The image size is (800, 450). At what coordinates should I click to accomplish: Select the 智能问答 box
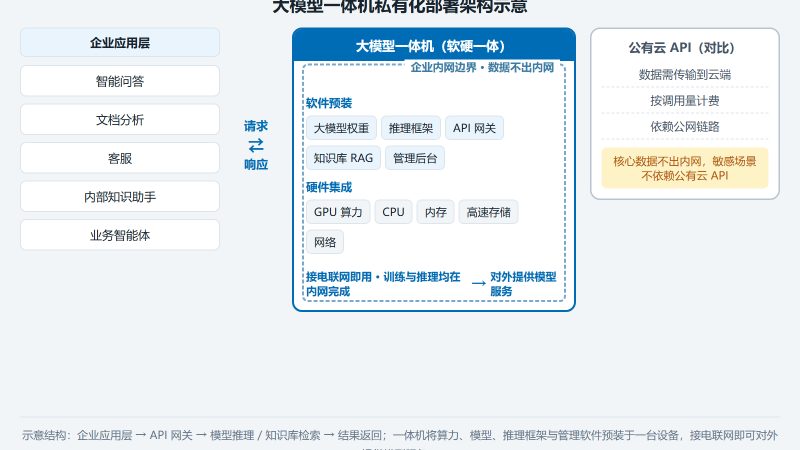pos(120,81)
